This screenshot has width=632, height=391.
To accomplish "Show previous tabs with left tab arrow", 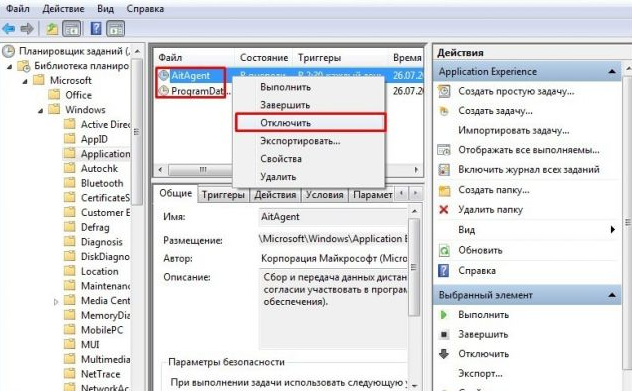I will (401, 193).
